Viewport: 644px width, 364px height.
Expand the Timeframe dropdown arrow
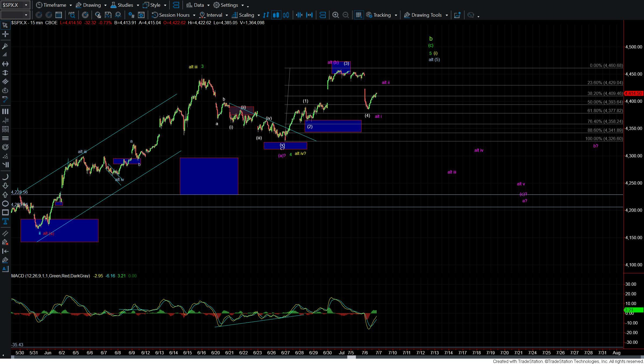70,5
